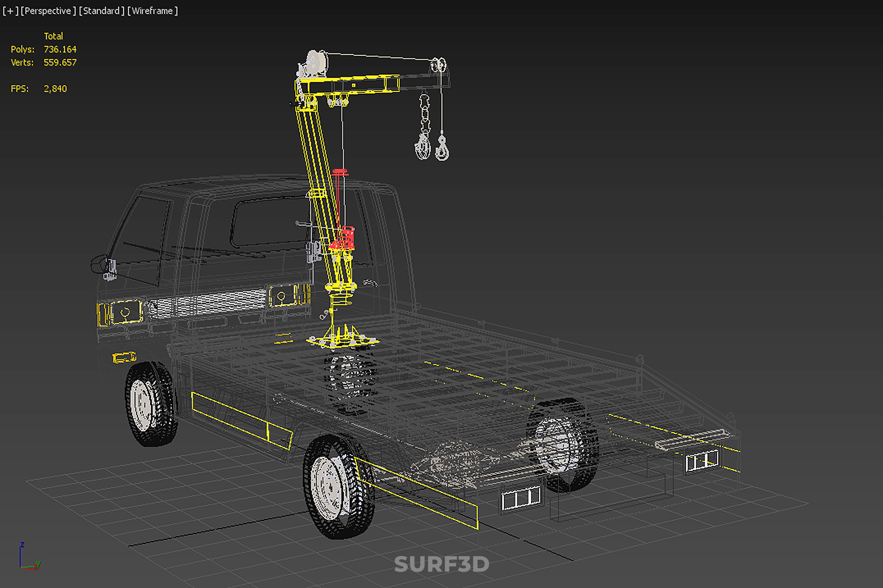Select the red hydraulic cylinder

348,236
